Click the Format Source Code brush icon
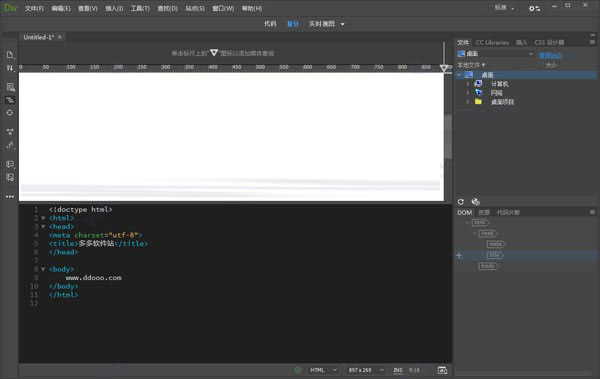The image size is (600, 379). (x=10, y=145)
